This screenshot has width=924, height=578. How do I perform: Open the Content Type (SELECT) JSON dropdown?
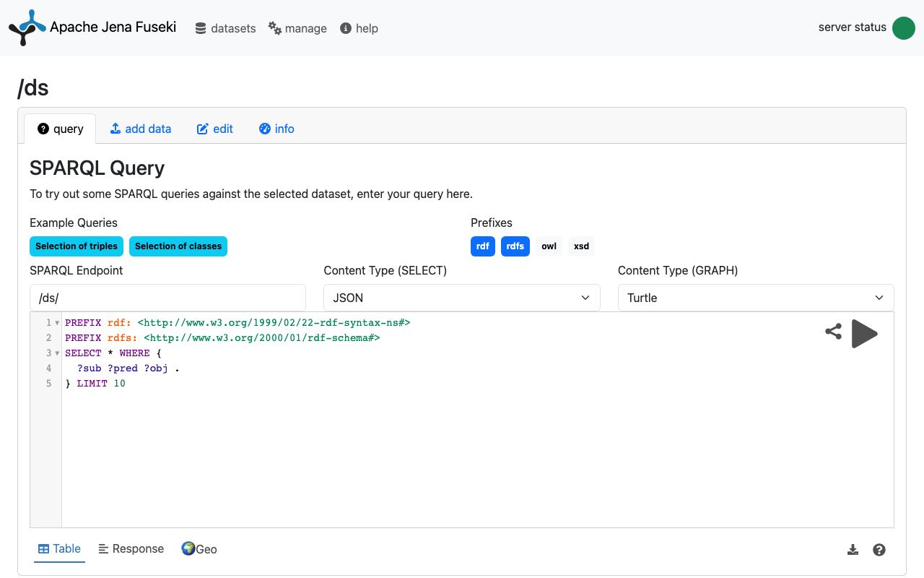click(x=462, y=298)
